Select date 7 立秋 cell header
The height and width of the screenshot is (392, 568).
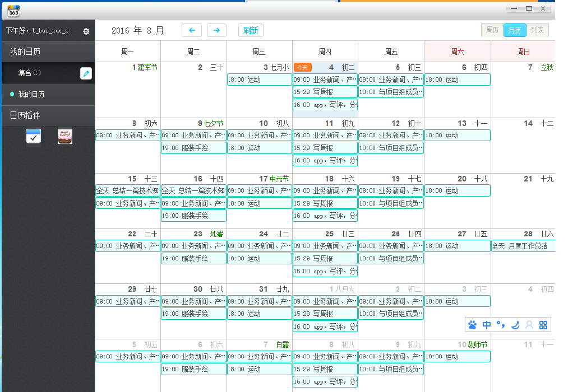(x=541, y=68)
